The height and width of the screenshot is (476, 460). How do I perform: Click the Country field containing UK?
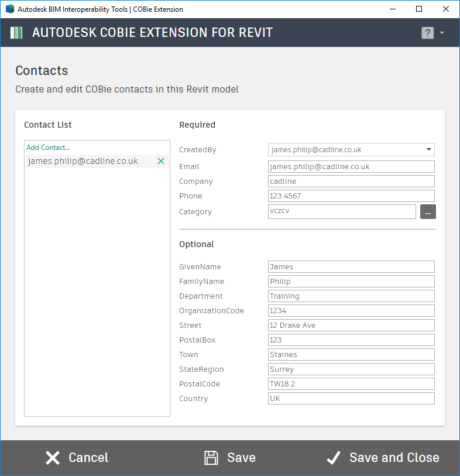[x=351, y=398]
